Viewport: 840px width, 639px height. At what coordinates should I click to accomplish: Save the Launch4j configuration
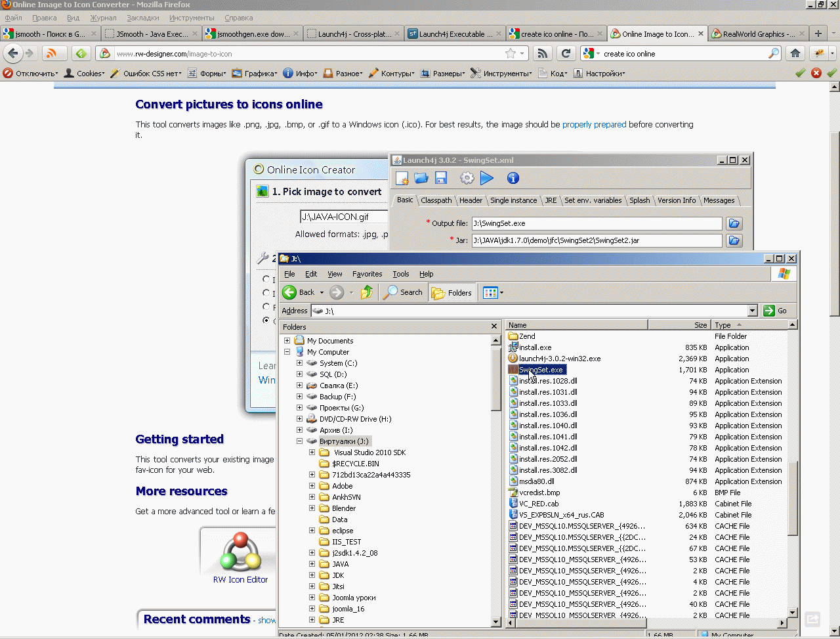point(441,178)
